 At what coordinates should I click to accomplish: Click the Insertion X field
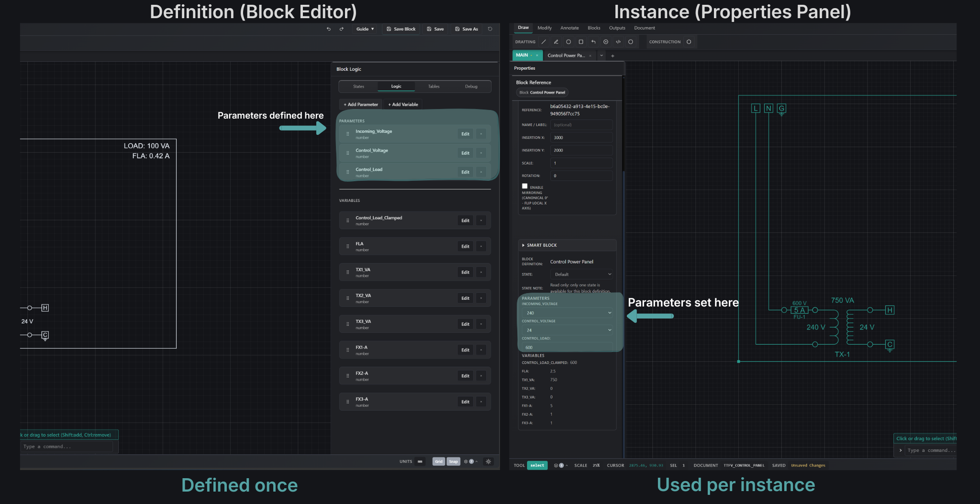click(x=581, y=138)
